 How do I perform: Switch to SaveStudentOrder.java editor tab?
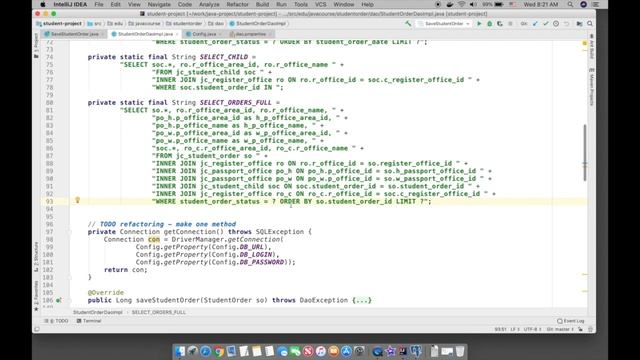click(x=75, y=34)
